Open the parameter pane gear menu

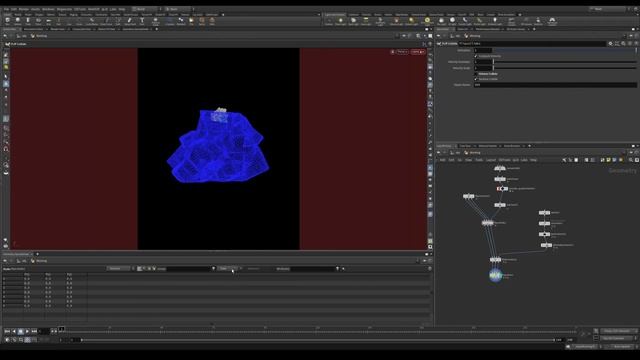611,44
